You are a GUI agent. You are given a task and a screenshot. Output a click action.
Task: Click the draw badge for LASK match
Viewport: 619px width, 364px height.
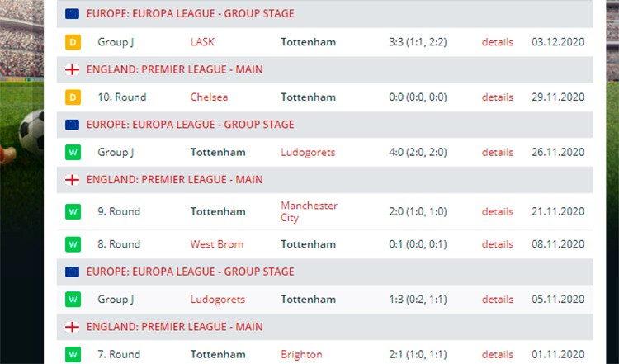(x=73, y=42)
